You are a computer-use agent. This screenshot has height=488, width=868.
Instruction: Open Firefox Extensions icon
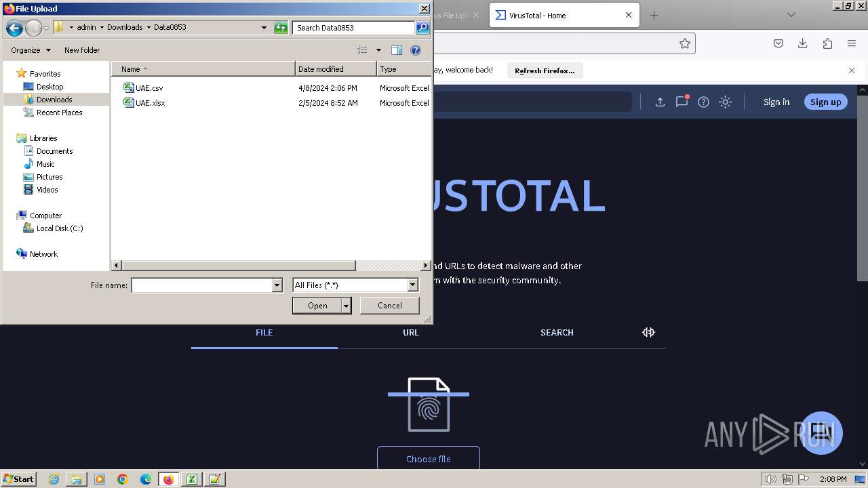click(827, 43)
